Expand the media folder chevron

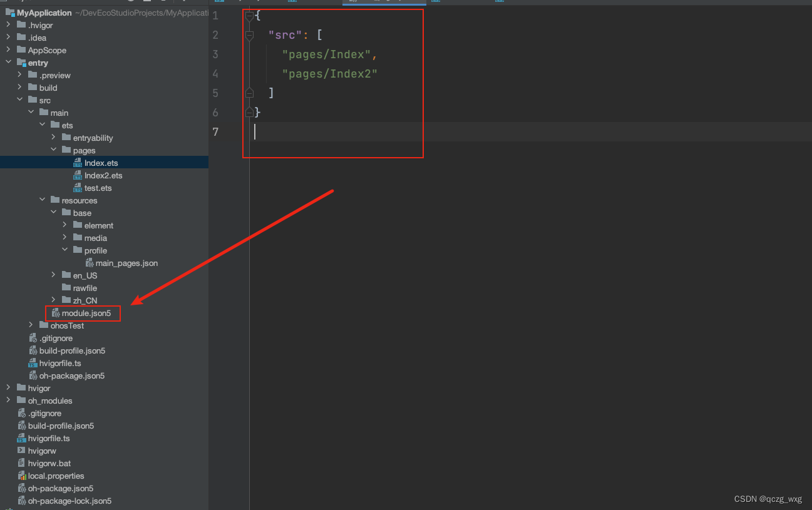point(64,238)
